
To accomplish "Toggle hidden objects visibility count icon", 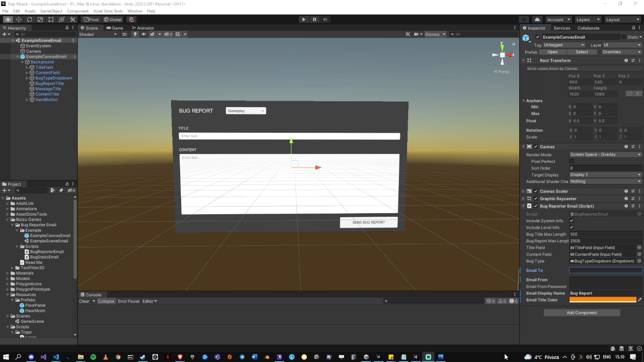I will coord(168,34).
